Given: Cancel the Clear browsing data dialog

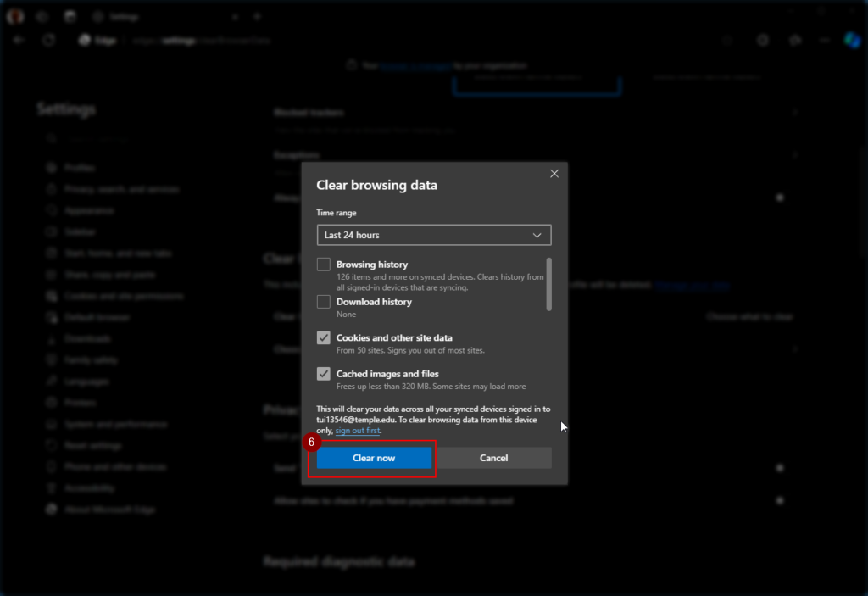Looking at the screenshot, I should (493, 458).
